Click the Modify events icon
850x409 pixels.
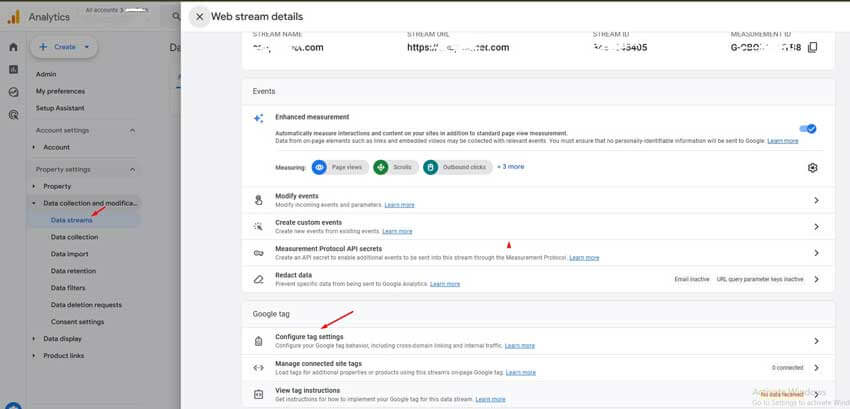pyautogui.click(x=259, y=200)
